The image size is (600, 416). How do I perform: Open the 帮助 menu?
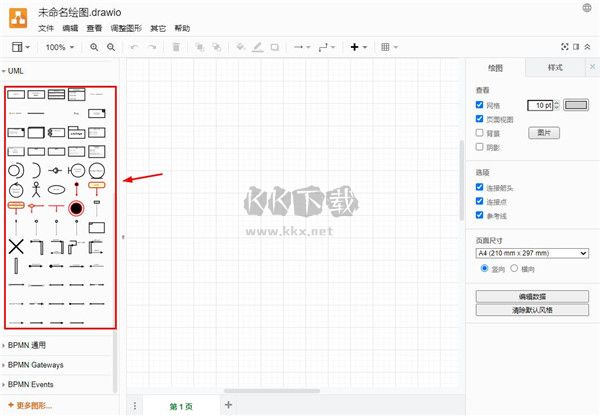pyautogui.click(x=182, y=28)
